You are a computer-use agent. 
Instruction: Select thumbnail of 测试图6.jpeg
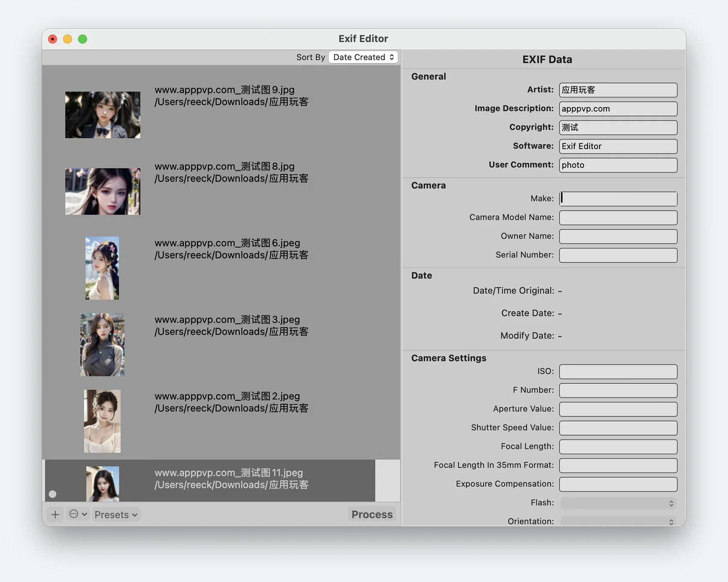tap(102, 268)
